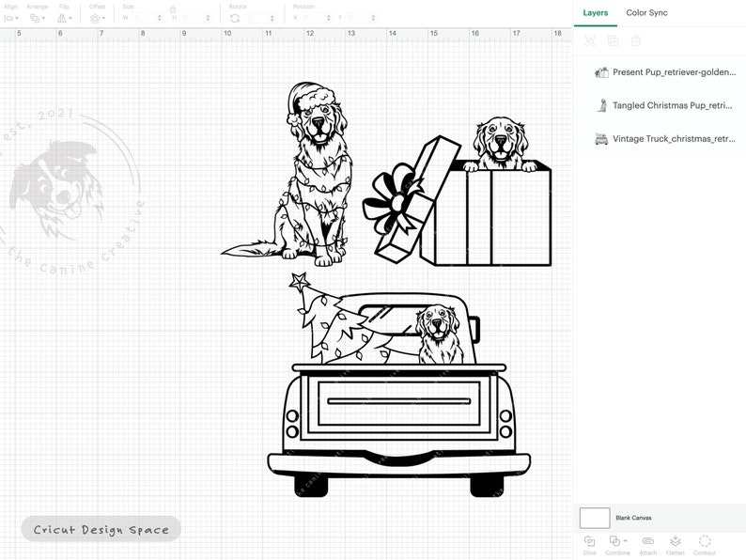Screen dimensions: 746x560
Task: Toggle the size lock icon
Action: [173, 8]
